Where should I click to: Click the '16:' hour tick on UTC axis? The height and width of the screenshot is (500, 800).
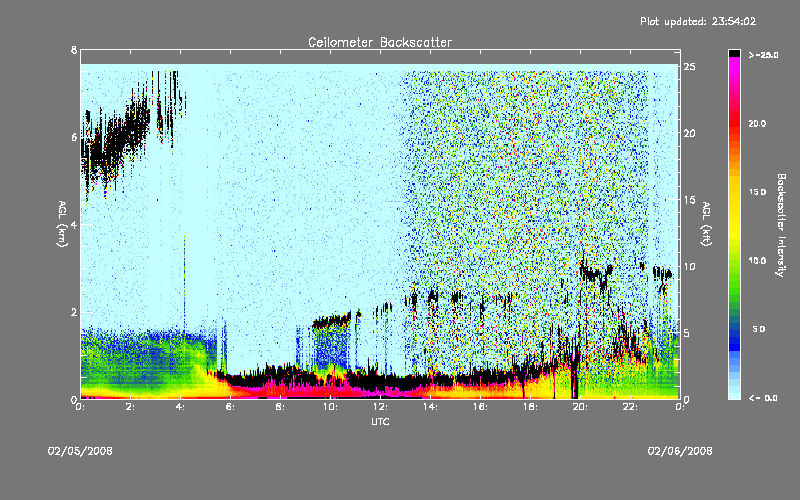tap(481, 407)
